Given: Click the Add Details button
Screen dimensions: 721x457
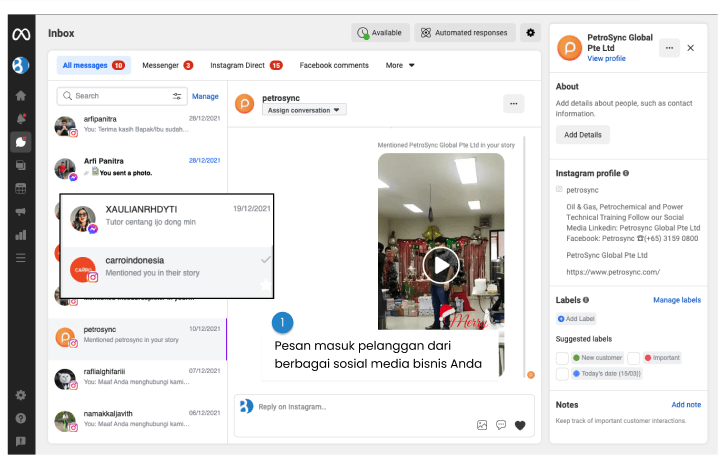Looking at the screenshot, I should 583,135.
